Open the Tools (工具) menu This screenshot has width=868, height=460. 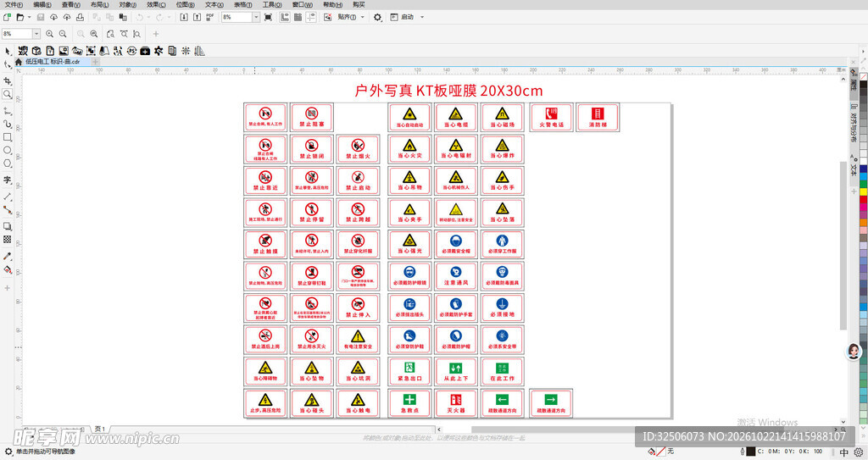pyautogui.click(x=272, y=4)
